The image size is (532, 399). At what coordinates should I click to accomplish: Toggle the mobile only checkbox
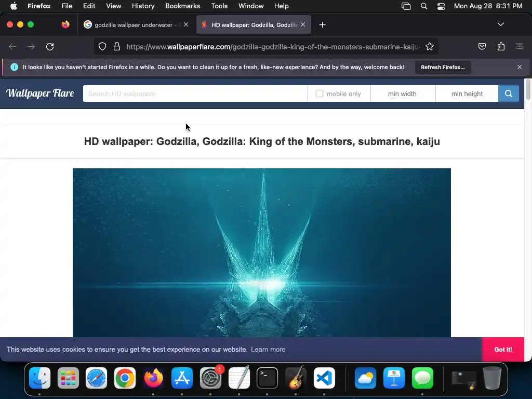coord(320,94)
